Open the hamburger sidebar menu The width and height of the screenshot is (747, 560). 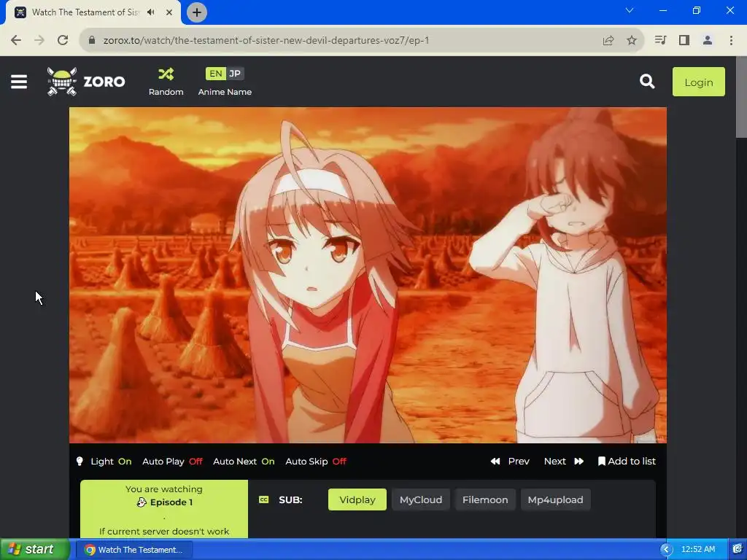[19, 82]
